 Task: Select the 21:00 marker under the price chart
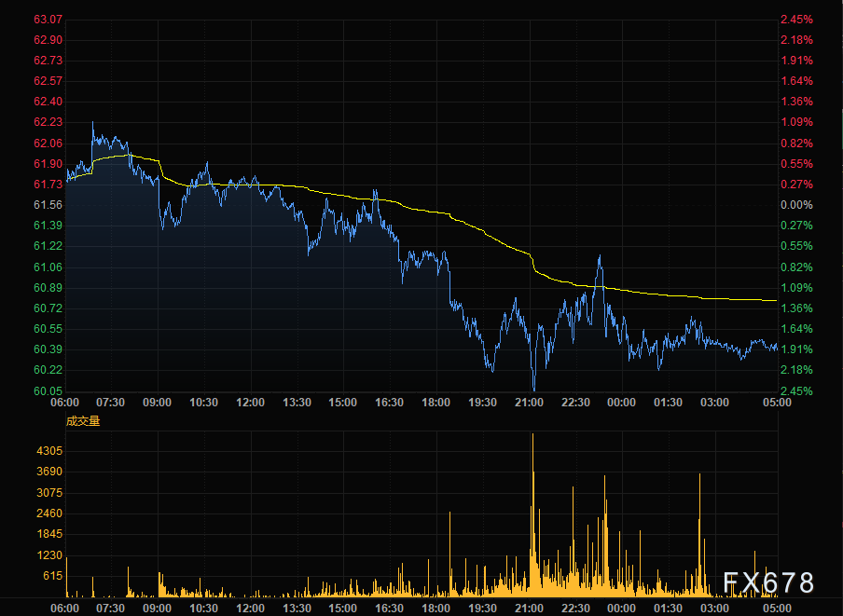529,402
